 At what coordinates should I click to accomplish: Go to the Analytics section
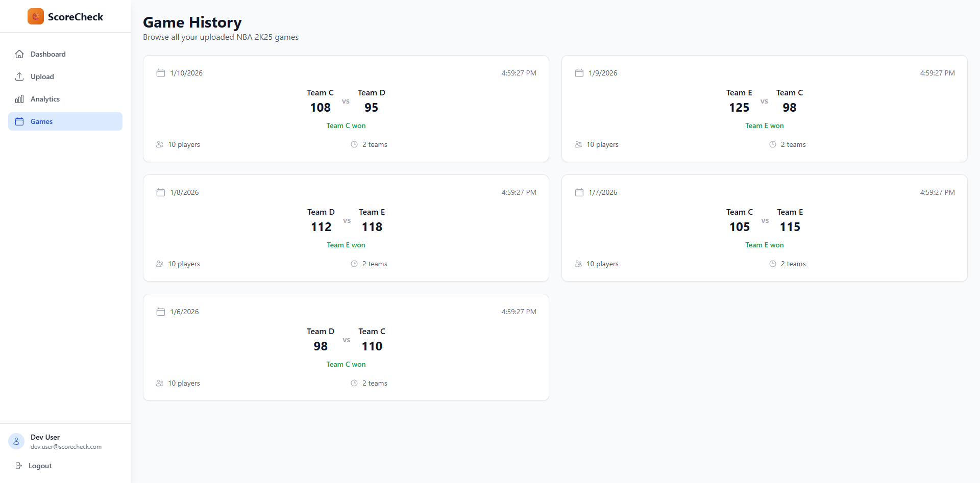[x=45, y=99]
